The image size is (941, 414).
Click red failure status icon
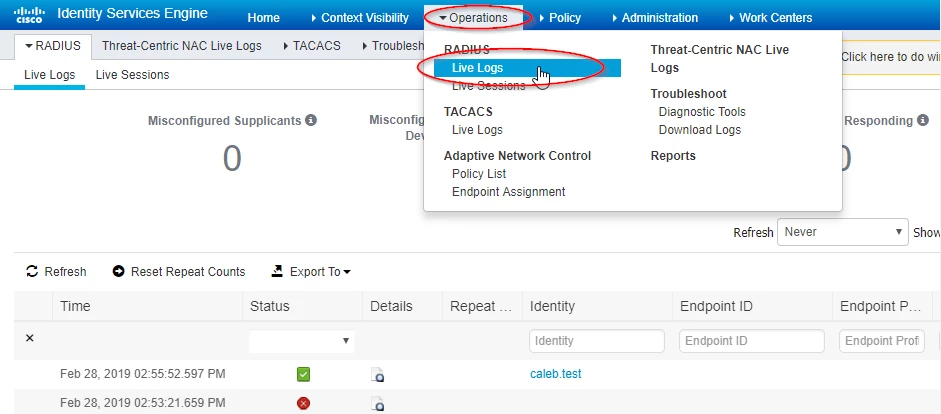point(304,403)
